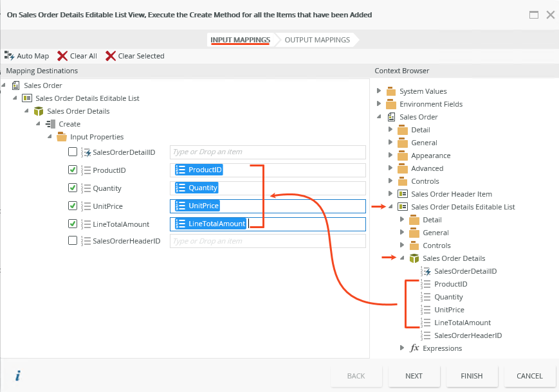This screenshot has width=559, height=392.
Task: Click the Environment Fields folder icon
Action: [391, 104]
